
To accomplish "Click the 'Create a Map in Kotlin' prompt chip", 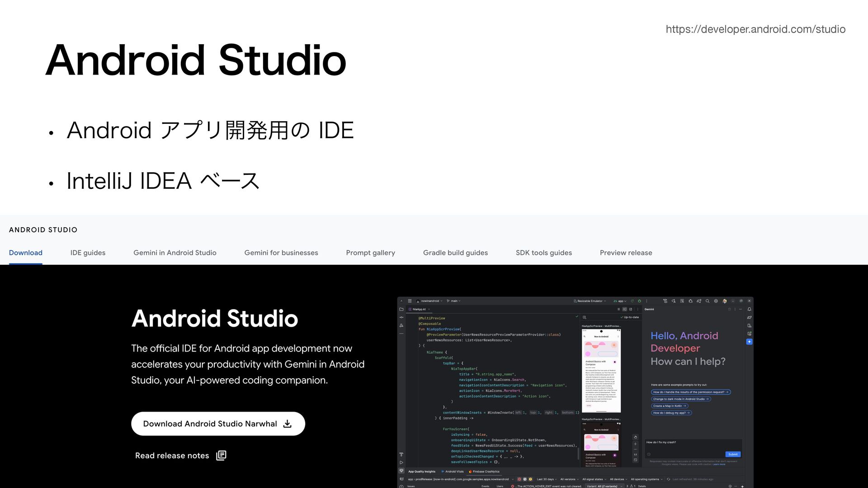I will 670,406.
